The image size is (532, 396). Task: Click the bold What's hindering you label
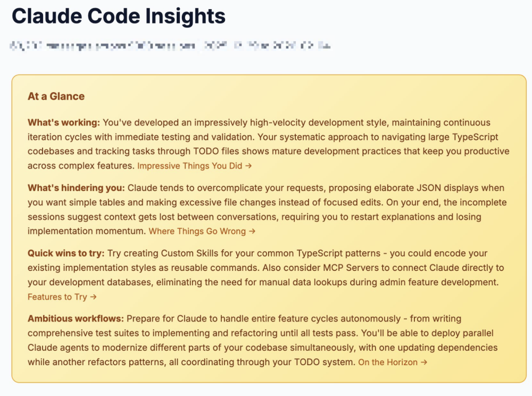pos(76,188)
